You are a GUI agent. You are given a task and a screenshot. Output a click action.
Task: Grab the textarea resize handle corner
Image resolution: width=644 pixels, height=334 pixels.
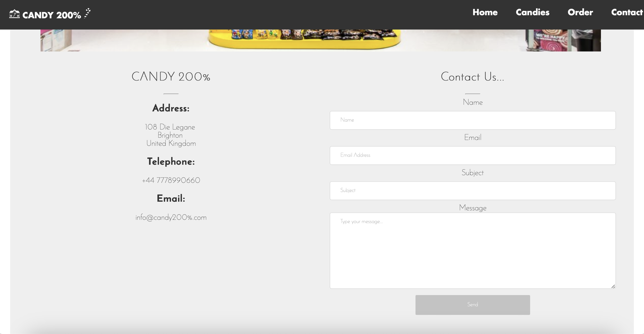613,286
